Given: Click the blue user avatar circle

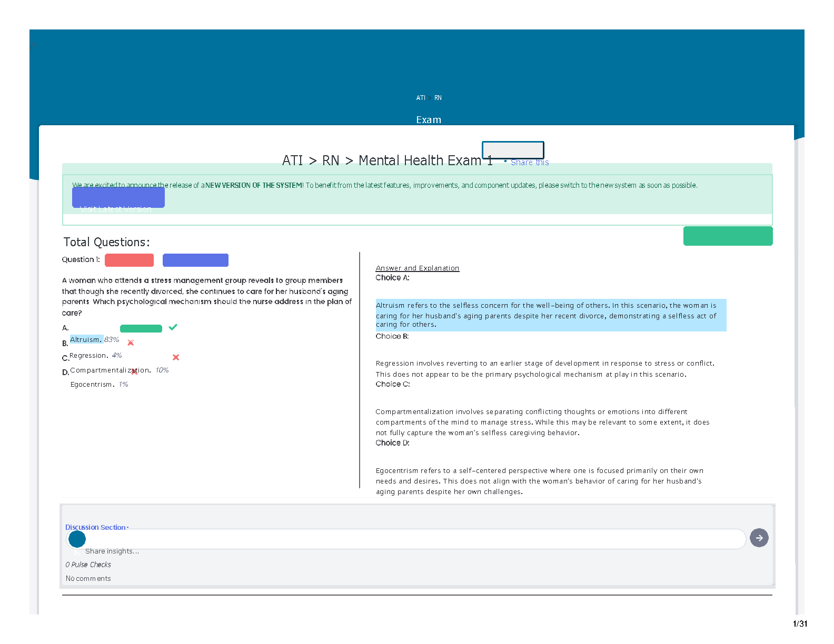Looking at the screenshot, I should pyautogui.click(x=77, y=539).
